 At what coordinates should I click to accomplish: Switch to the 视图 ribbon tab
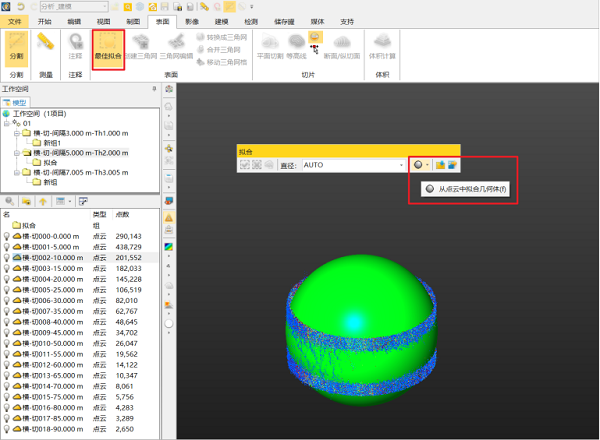click(103, 22)
